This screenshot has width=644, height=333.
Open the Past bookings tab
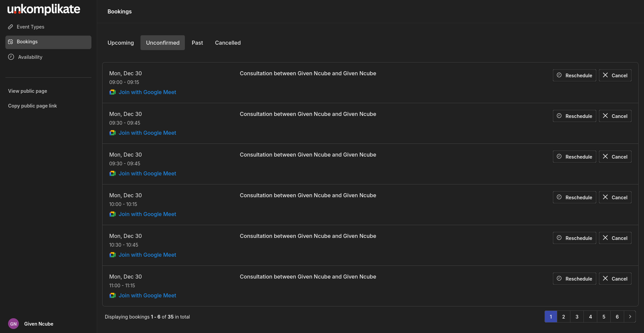197,43
